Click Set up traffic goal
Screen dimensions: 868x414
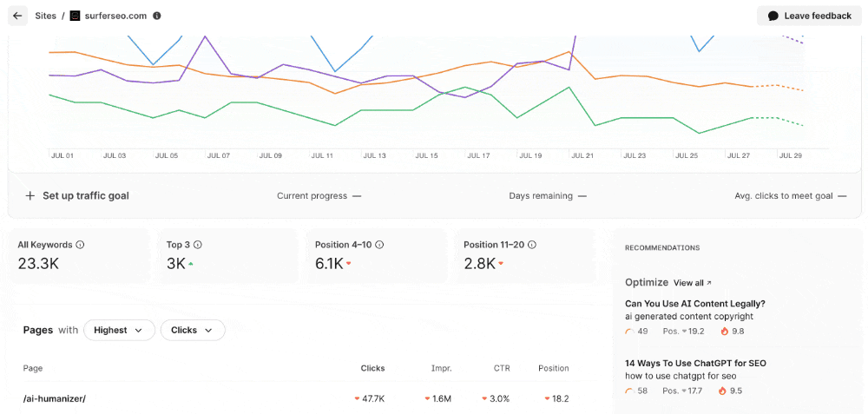[77, 196]
